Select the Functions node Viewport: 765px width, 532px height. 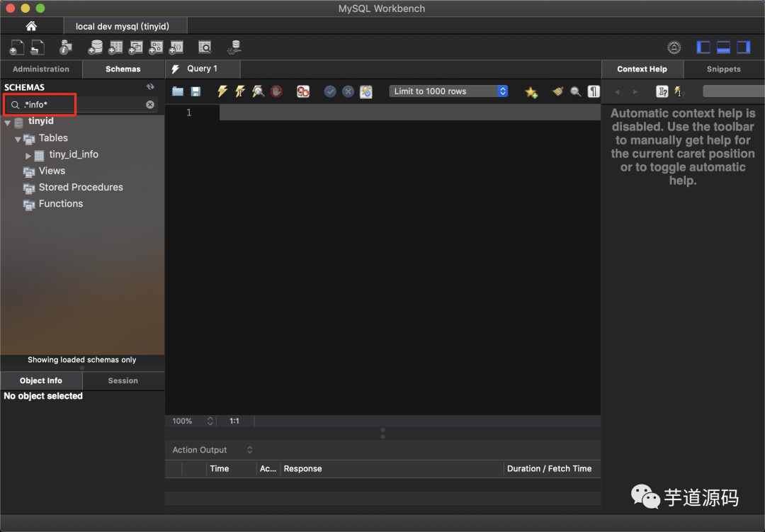tap(60, 204)
